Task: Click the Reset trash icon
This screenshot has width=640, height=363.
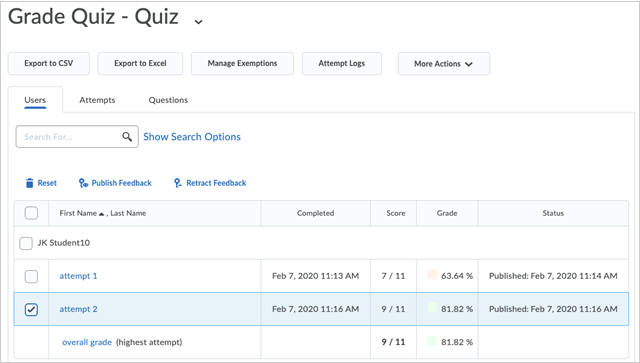Action: tap(29, 183)
